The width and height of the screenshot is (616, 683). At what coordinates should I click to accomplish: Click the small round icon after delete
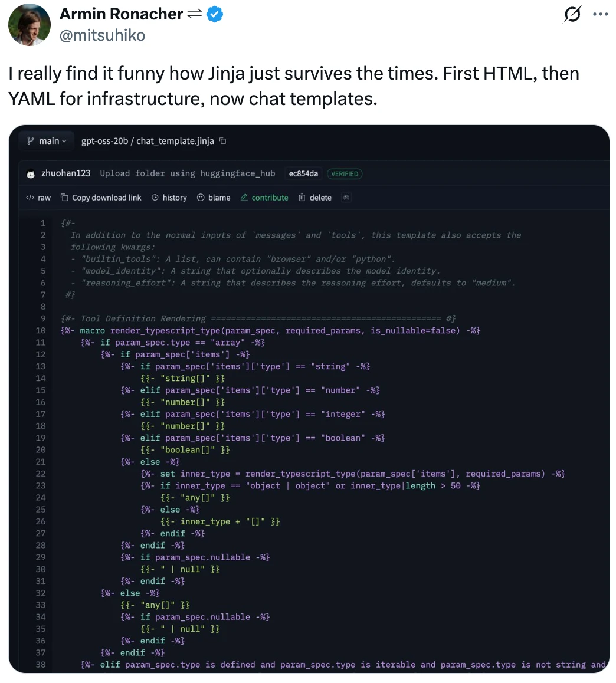346,198
